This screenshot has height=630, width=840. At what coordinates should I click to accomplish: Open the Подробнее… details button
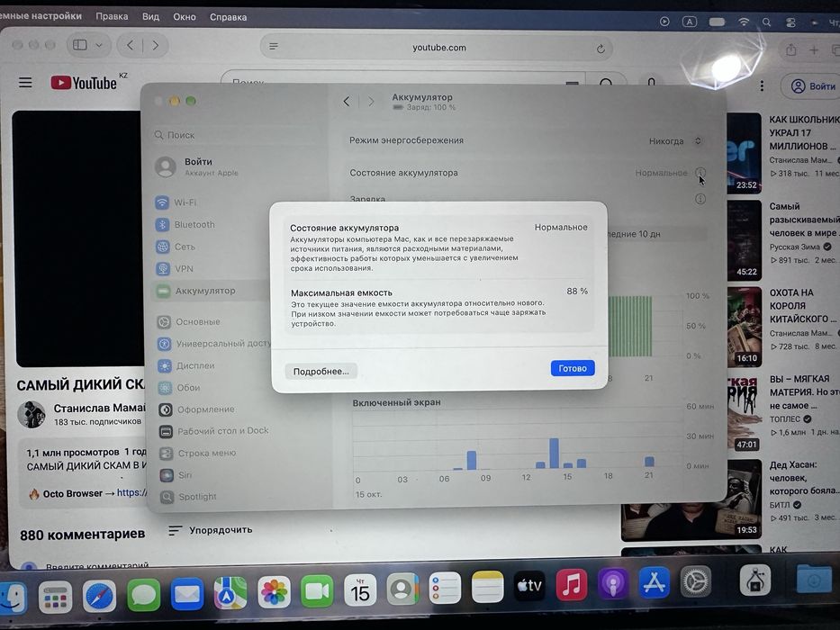321,371
